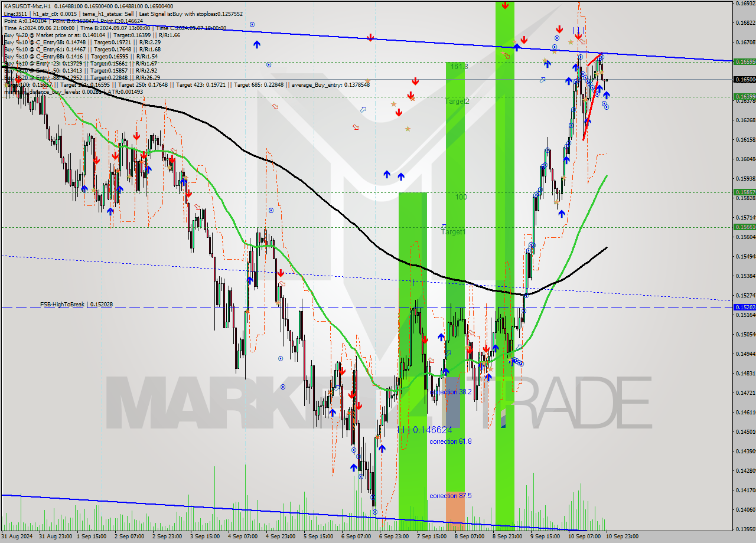Click the '10 Sep 07:00' time label

click(583, 537)
